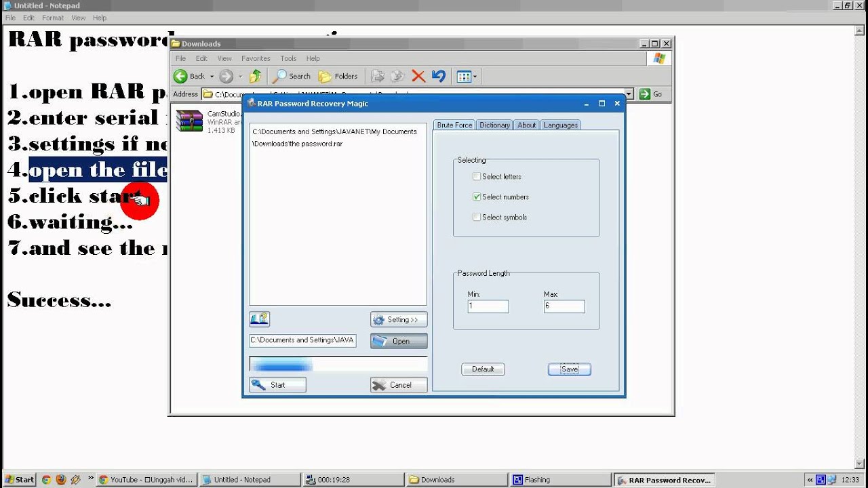Screen dimensions: 868x488
Task: Click the third quick launch icon
Action: 75,479
